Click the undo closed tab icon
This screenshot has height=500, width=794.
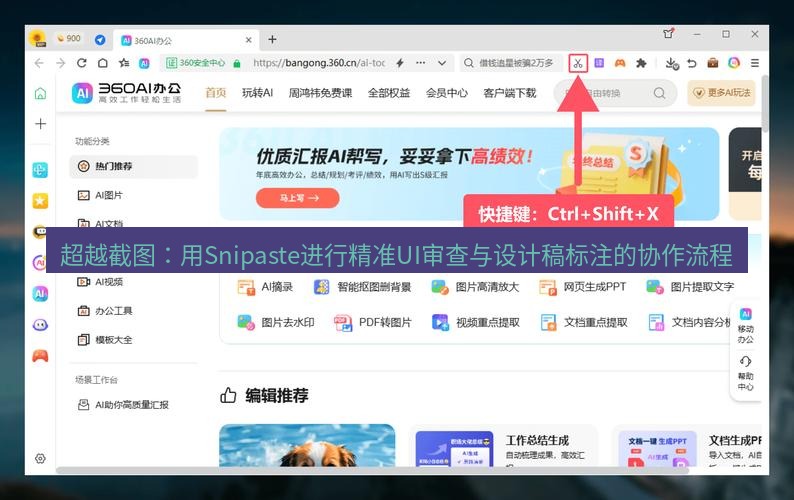click(x=692, y=63)
